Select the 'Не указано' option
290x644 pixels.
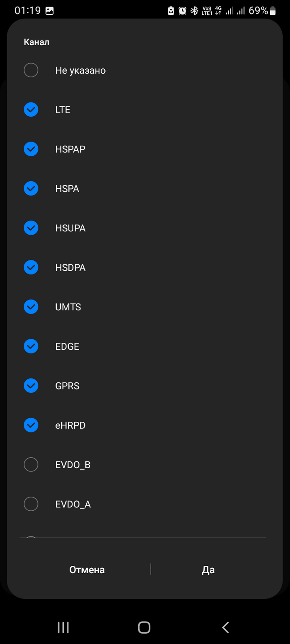31,70
